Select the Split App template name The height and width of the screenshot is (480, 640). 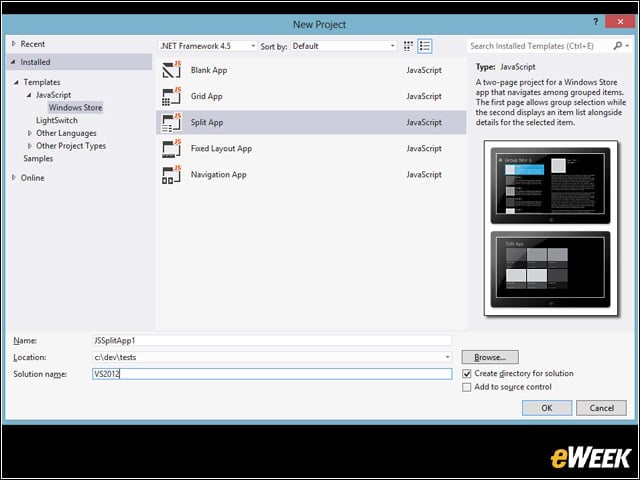pyautogui.click(x=207, y=122)
